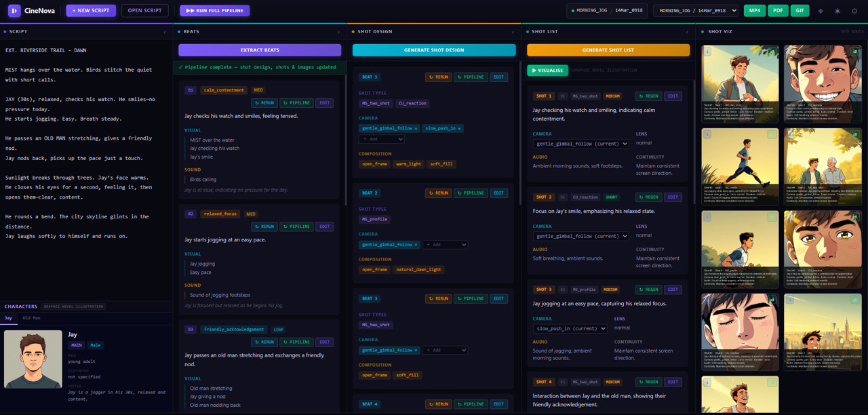Remove gentle_gimbal_follow tag in Beat 1
The image size is (868, 415).
[x=416, y=128]
